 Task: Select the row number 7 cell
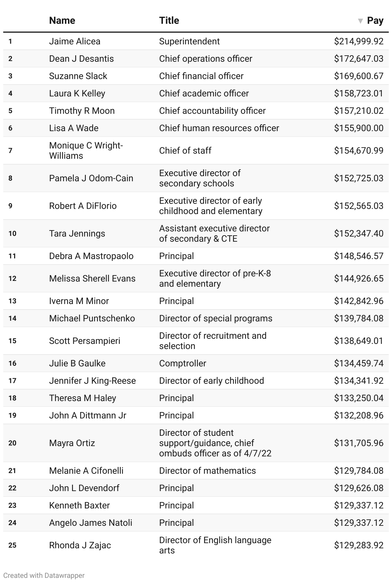pyautogui.click(x=11, y=151)
